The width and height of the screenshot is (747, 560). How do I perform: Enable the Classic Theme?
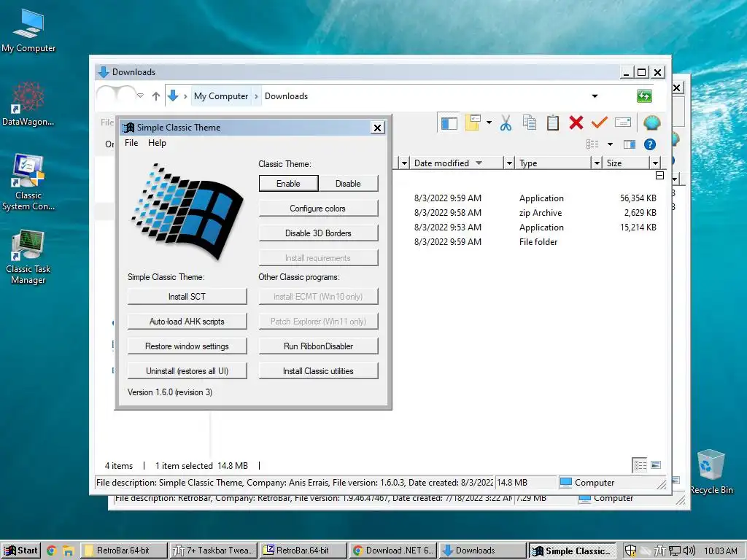(x=288, y=183)
